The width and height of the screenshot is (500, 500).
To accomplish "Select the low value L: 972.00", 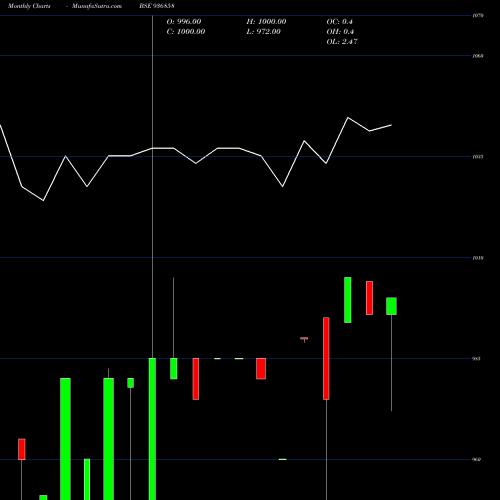I will click(x=263, y=32).
